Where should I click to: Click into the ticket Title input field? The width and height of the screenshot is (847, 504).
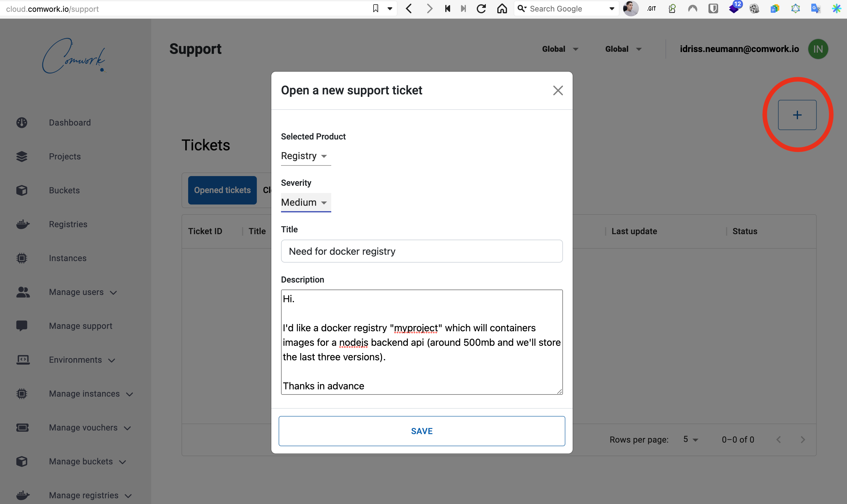(421, 251)
